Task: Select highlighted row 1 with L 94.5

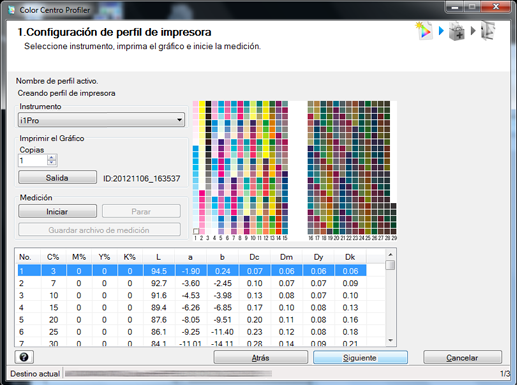Action: coord(192,271)
